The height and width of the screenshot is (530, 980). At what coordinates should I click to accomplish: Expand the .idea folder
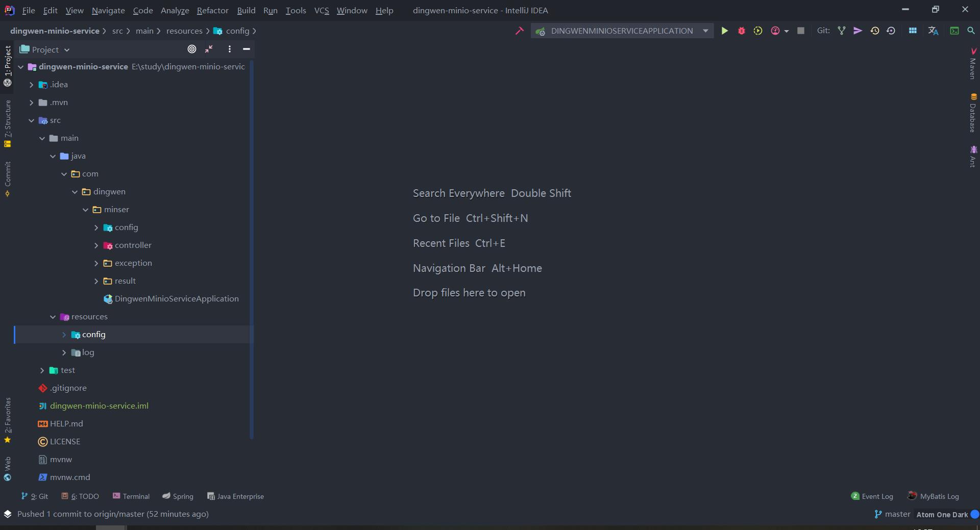click(31, 85)
